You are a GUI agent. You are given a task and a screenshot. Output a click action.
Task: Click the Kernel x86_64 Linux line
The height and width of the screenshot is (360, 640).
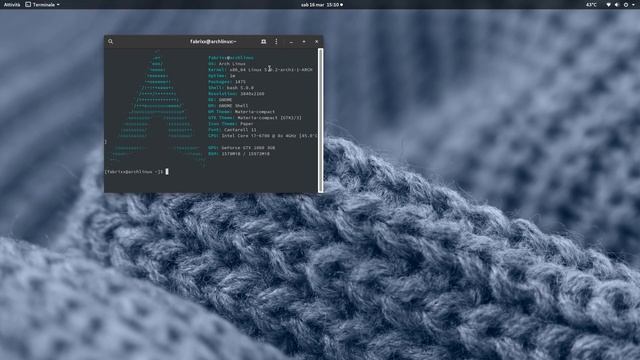point(260,70)
